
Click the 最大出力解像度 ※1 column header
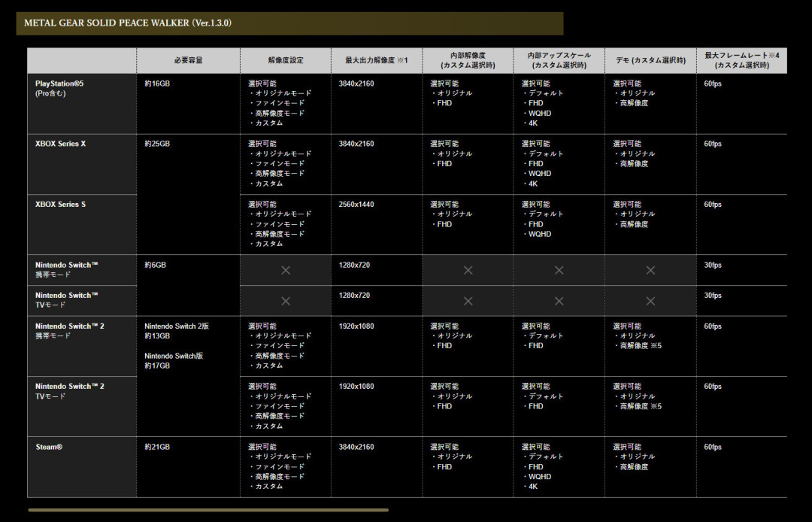(377, 60)
